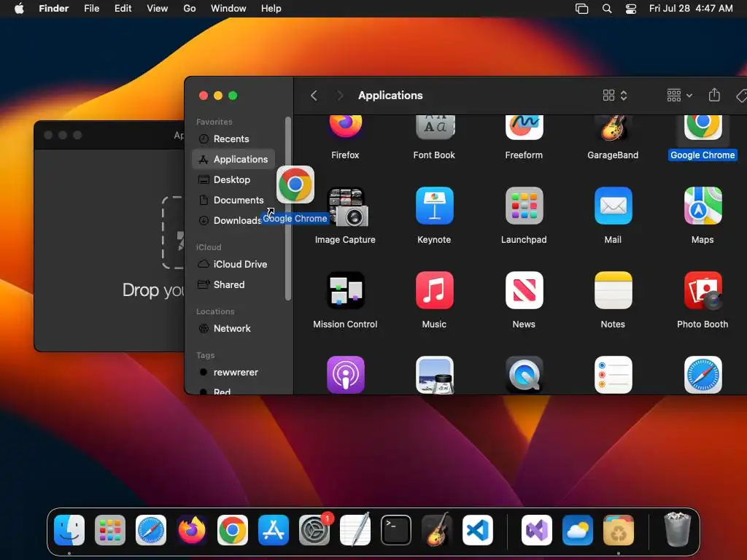Select Applications in the Finder sidebar
Screen dimensions: 747x560
coord(233,159)
